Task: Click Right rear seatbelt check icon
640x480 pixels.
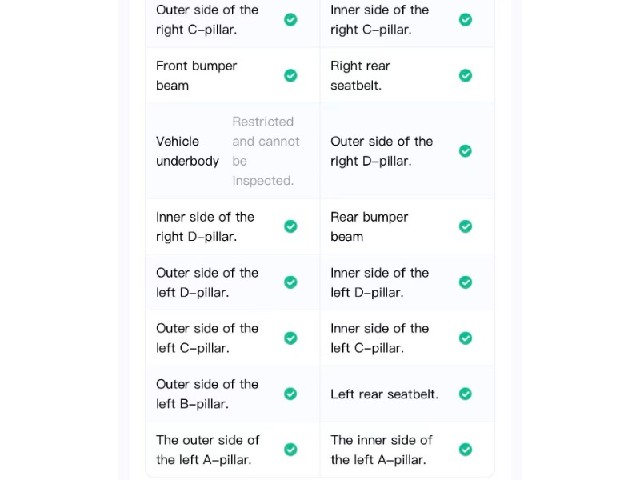Action: coord(465,76)
